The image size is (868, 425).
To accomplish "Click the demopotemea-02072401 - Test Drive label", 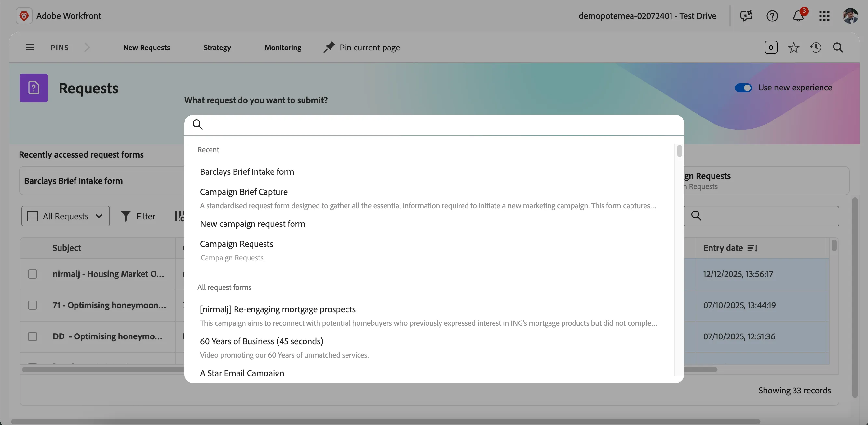I will (647, 16).
